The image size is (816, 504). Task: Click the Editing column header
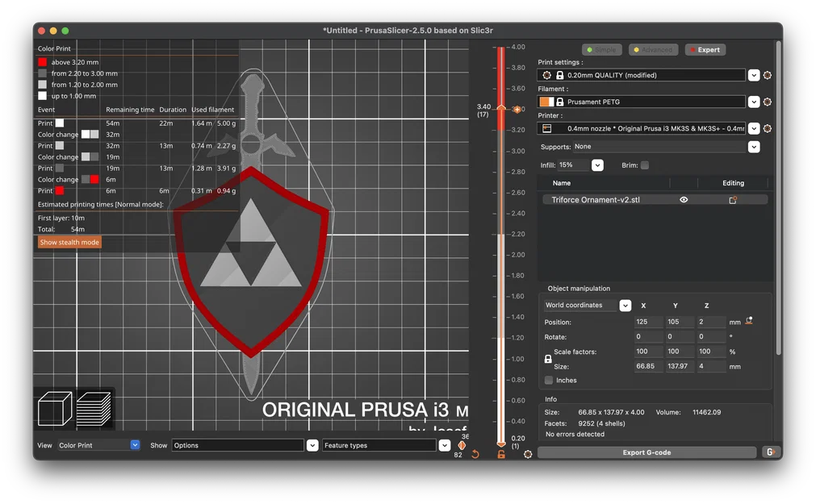[x=733, y=183]
